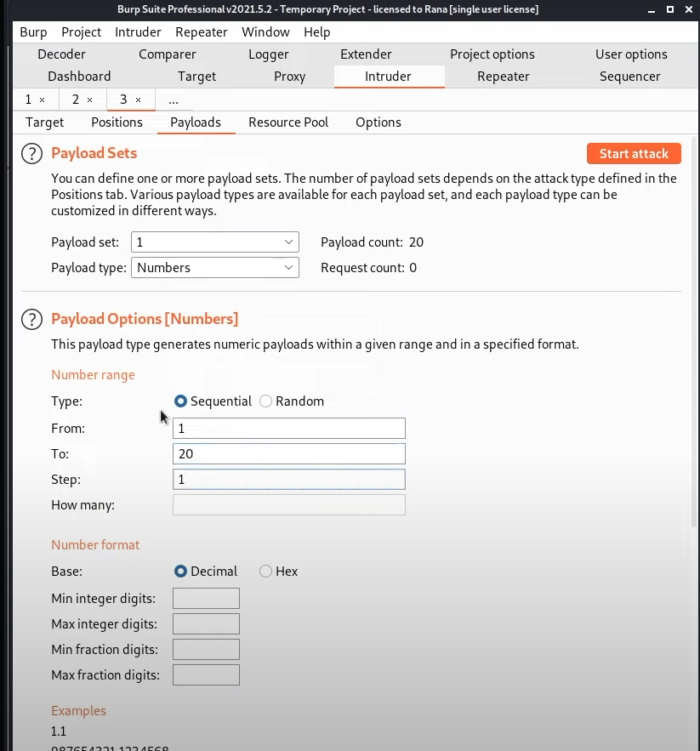Go to the Dashboard tab
Viewport: 700px width, 751px height.
point(79,77)
